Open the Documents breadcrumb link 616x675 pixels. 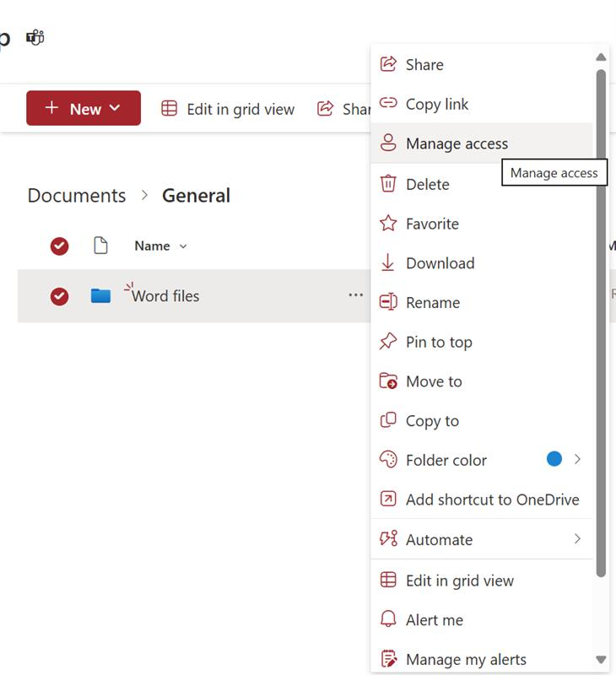click(x=77, y=196)
